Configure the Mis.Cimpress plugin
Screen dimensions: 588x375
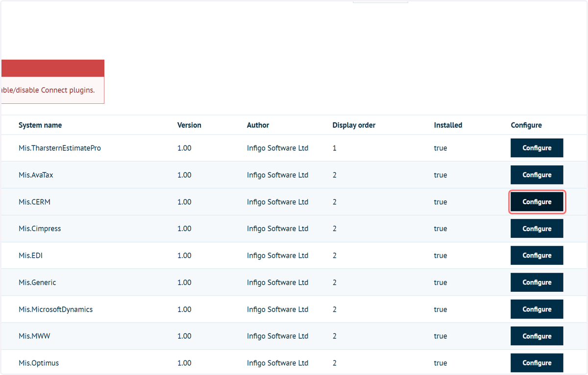tap(537, 229)
